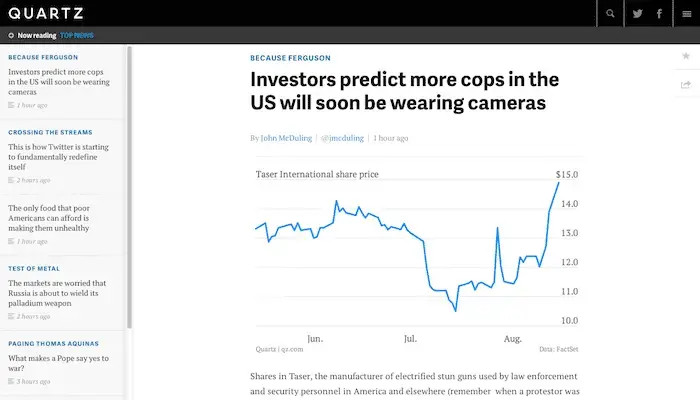Select the CROSSING THE STREAMS sidebar category
700x400 pixels.
coord(50,132)
